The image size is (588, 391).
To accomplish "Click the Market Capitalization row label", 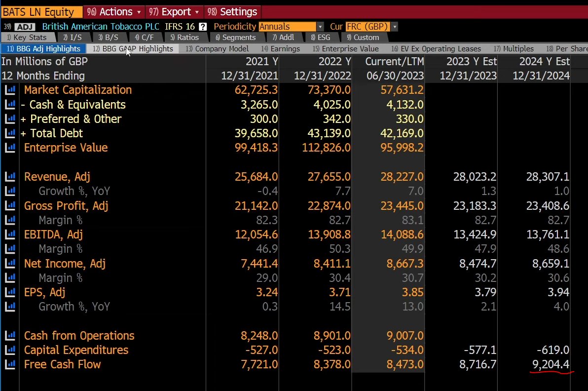I will (78, 90).
